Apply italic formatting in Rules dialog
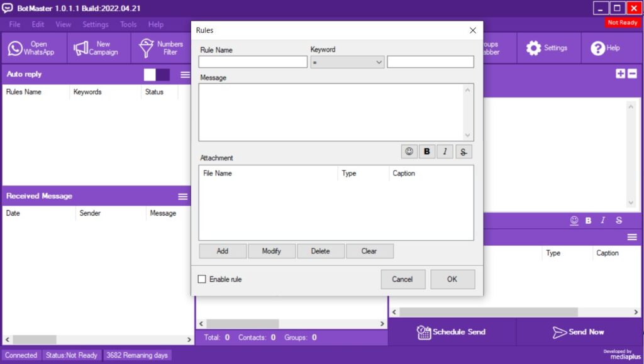The image size is (644, 364). 445,152
